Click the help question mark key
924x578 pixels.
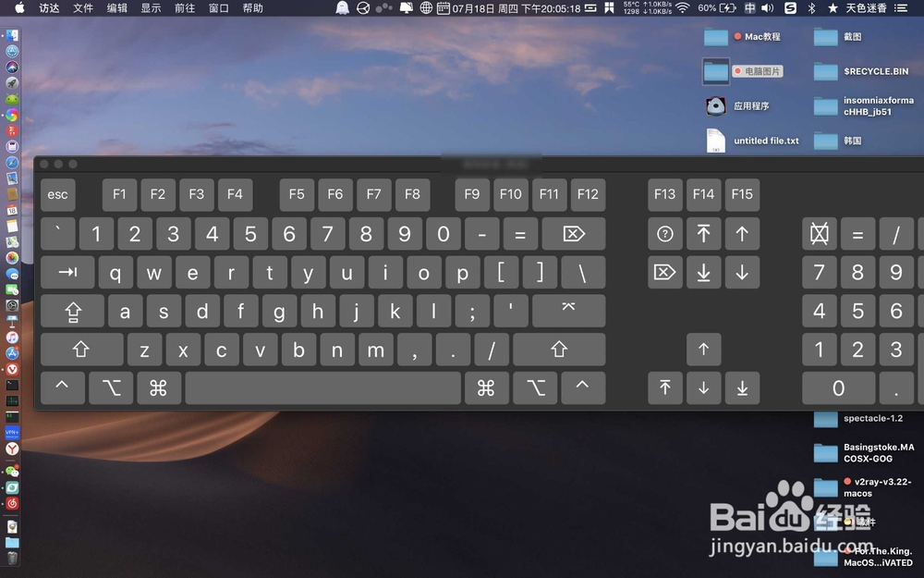pyautogui.click(x=664, y=234)
